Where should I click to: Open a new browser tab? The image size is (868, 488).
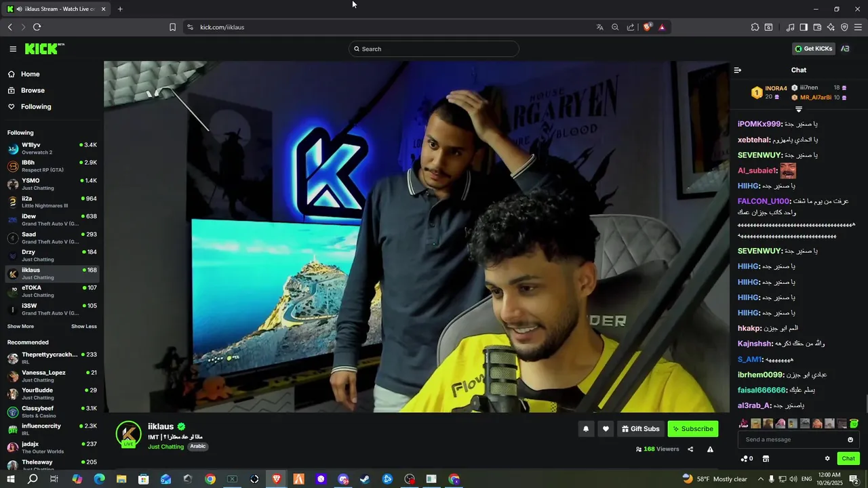(120, 9)
